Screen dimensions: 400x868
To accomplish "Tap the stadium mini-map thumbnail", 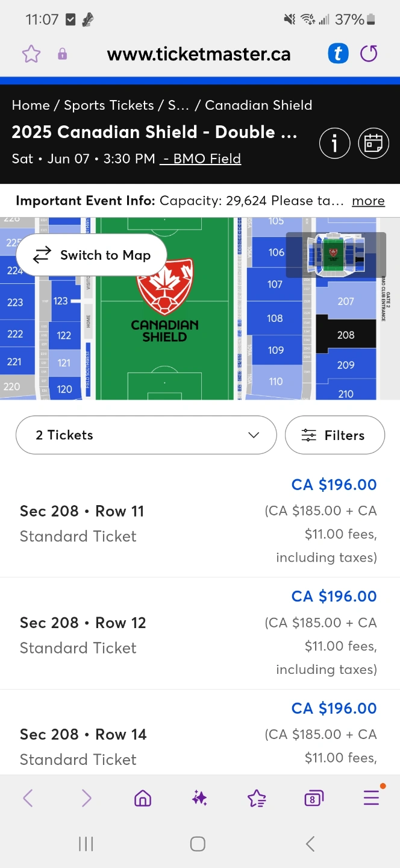I will click(x=336, y=255).
